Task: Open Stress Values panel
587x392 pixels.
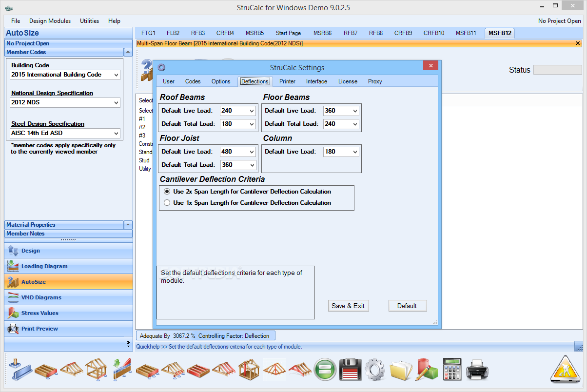Action: click(69, 313)
